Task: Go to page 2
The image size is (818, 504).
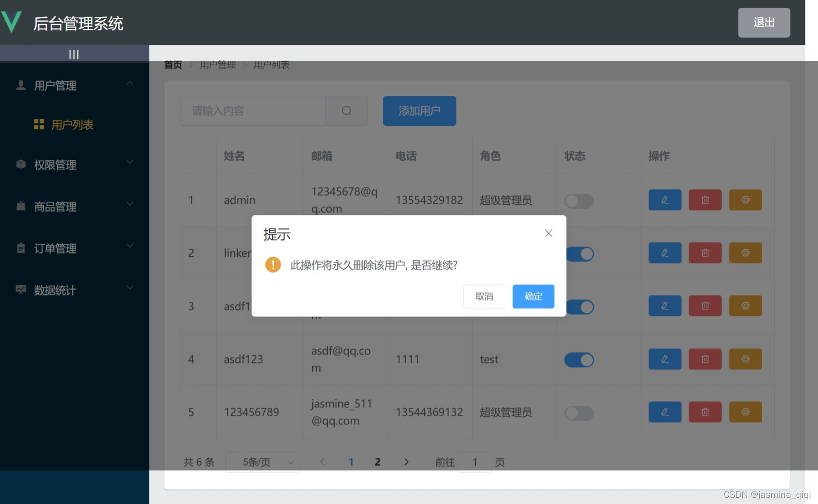Action: coord(378,462)
